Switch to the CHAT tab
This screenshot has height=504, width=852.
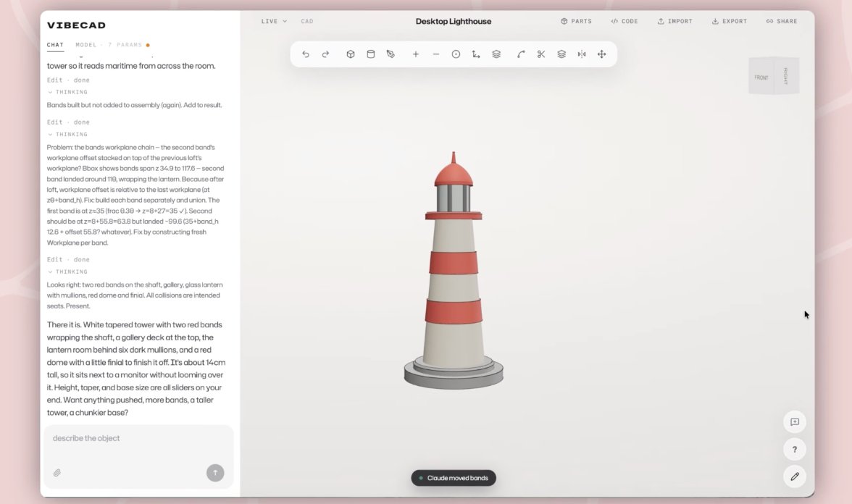(x=55, y=45)
